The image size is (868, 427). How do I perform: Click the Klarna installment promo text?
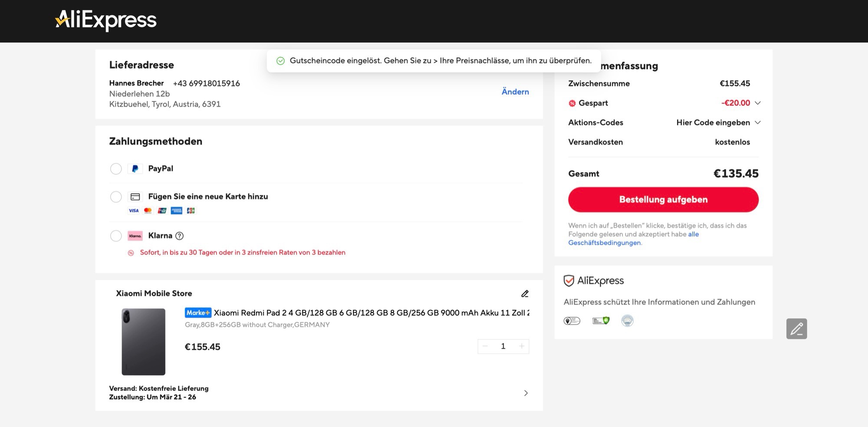243,253
